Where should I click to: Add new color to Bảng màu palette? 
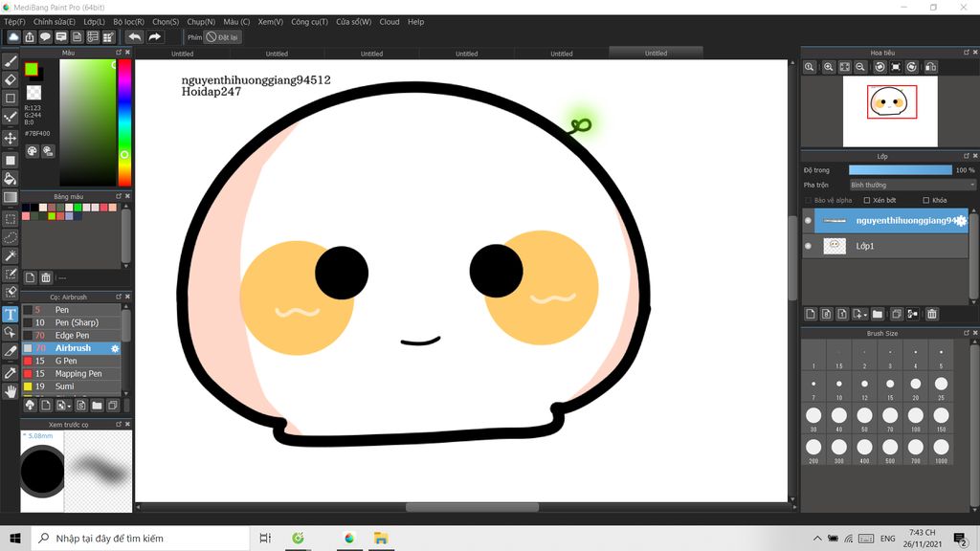30,277
